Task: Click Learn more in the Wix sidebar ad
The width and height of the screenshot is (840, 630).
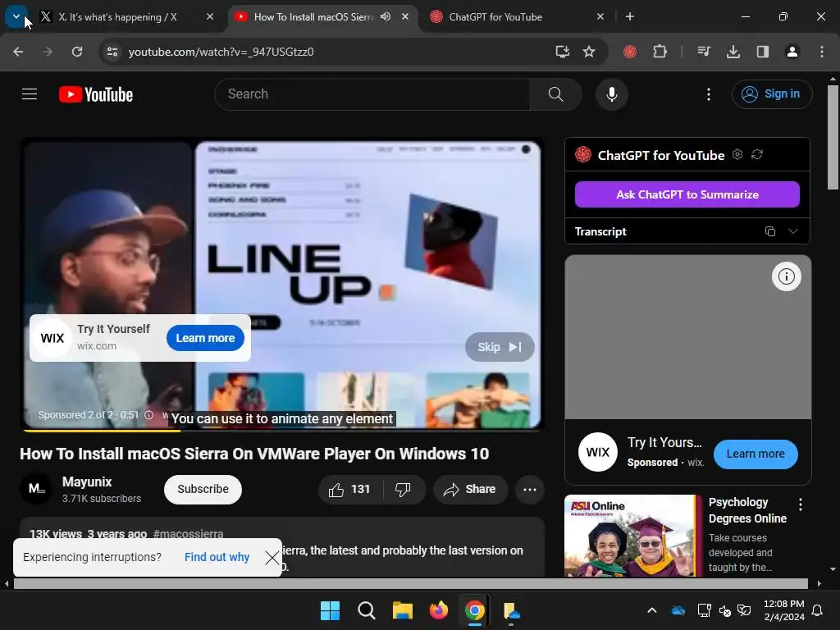Action: click(x=756, y=454)
